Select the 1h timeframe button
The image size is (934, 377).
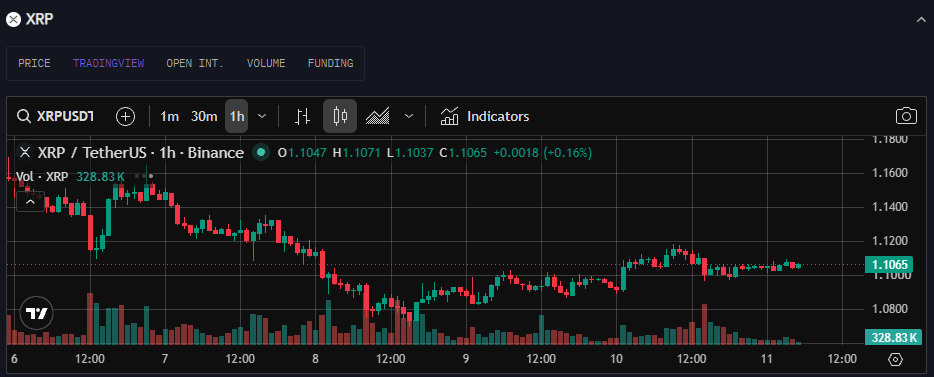pyautogui.click(x=236, y=116)
